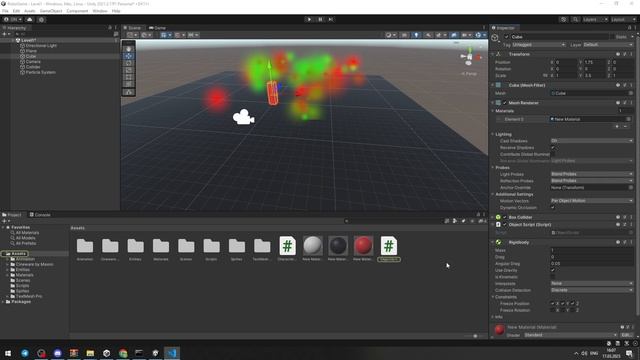Open the File menu
Screen dimensions: 640x360
(5, 11)
